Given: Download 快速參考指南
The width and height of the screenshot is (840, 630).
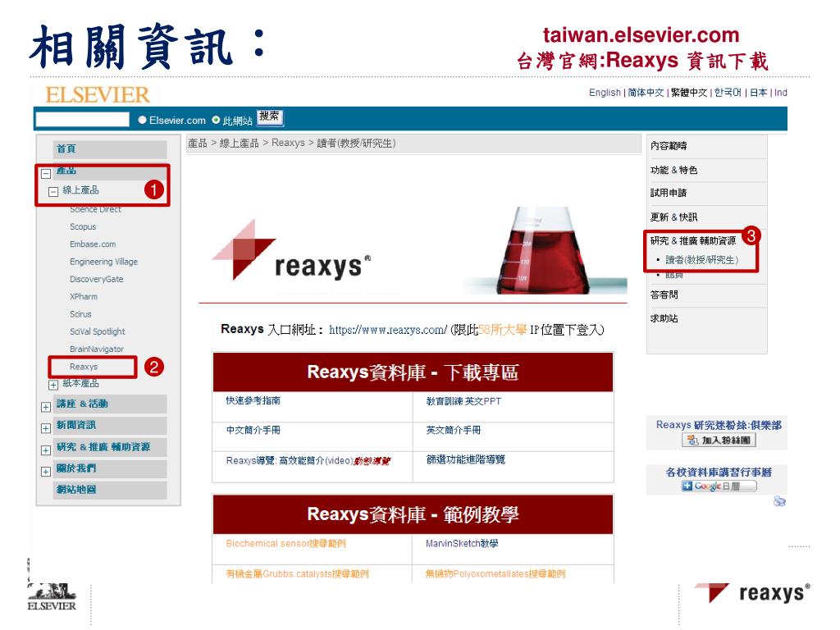Looking at the screenshot, I should point(253,400).
